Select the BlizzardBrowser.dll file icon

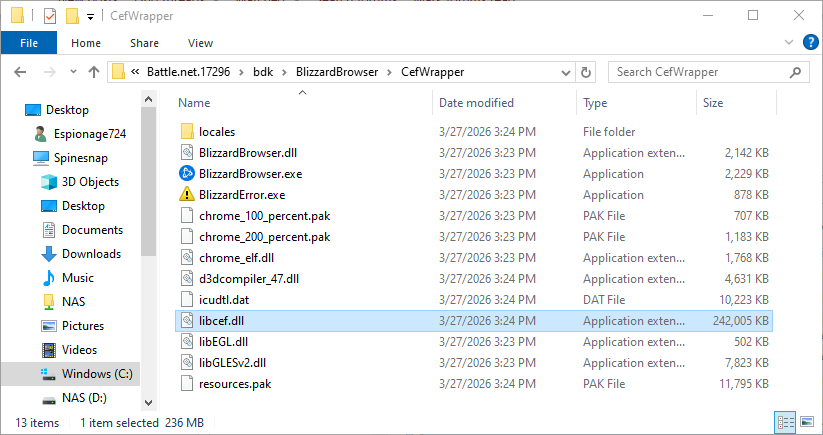[x=187, y=153]
